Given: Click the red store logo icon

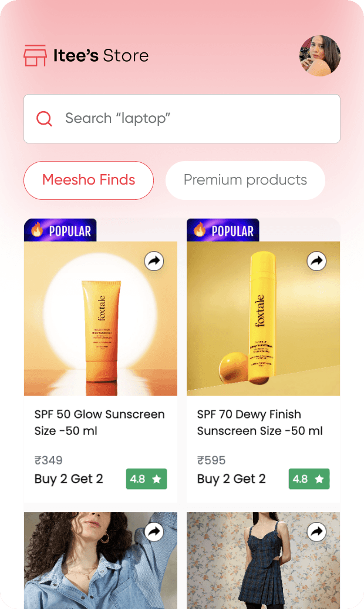Looking at the screenshot, I should 35,55.
